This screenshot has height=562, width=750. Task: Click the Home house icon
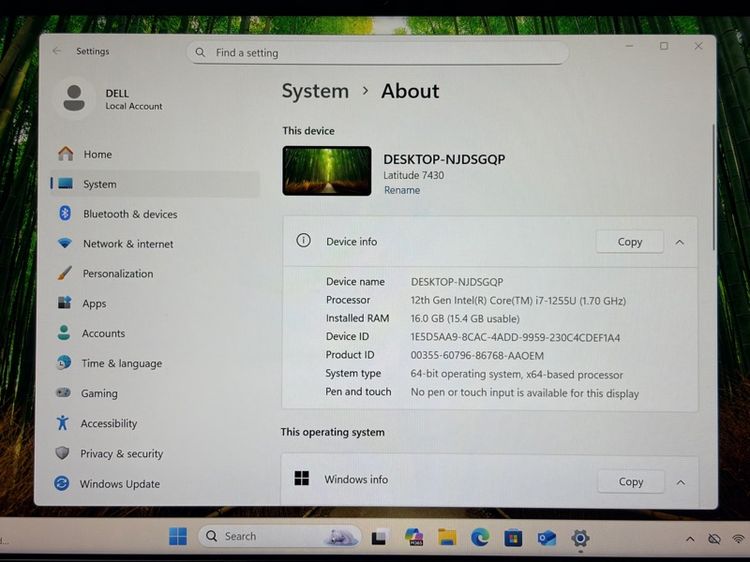click(66, 154)
